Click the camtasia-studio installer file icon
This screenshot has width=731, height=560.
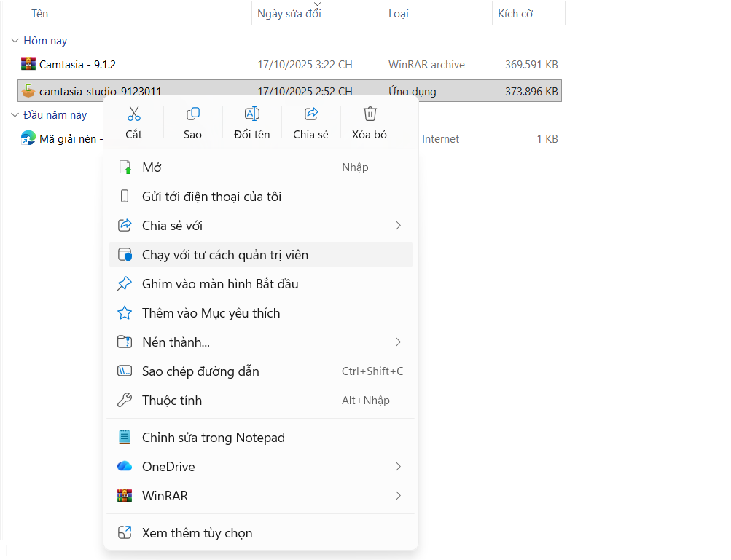[x=28, y=91]
